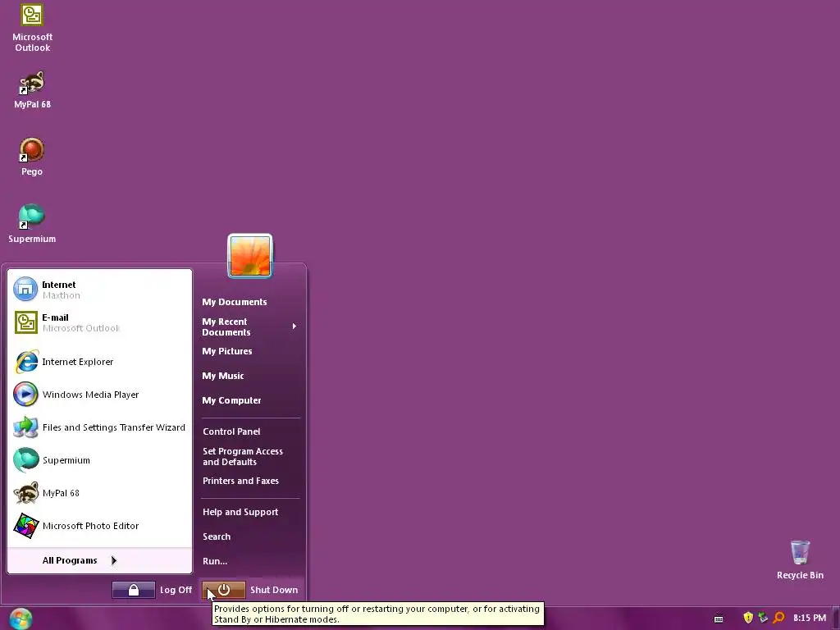The height and width of the screenshot is (630, 840).
Task: Launch Internet Explorer from Start menu
Action: click(x=99, y=362)
